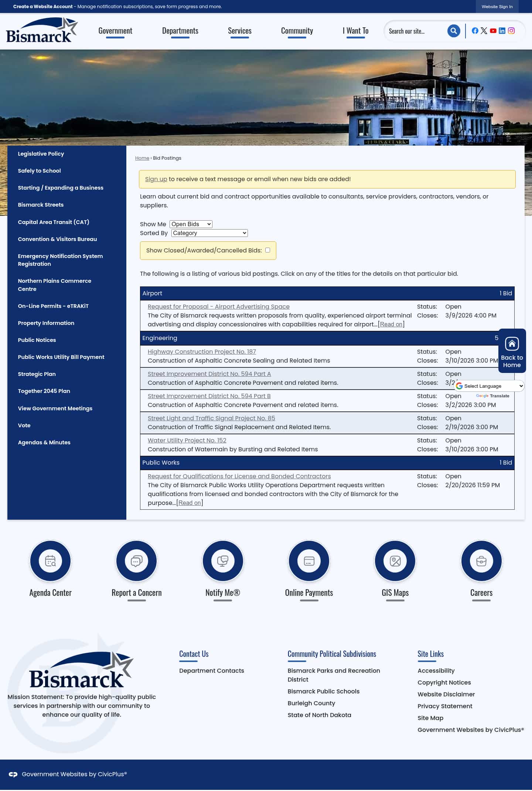The width and height of the screenshot is (532, 791).
Task: Toggle Show Closed/Awarded/Cancelled Bids checkbox
Action: 267,250
